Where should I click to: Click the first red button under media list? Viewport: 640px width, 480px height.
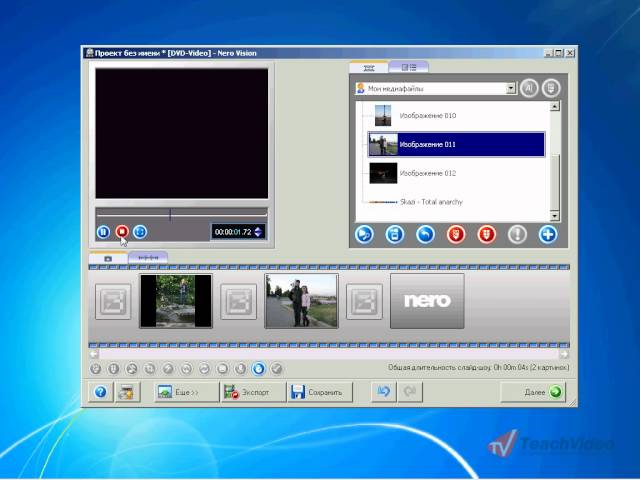pyautogui.click(x=456, y=234)
